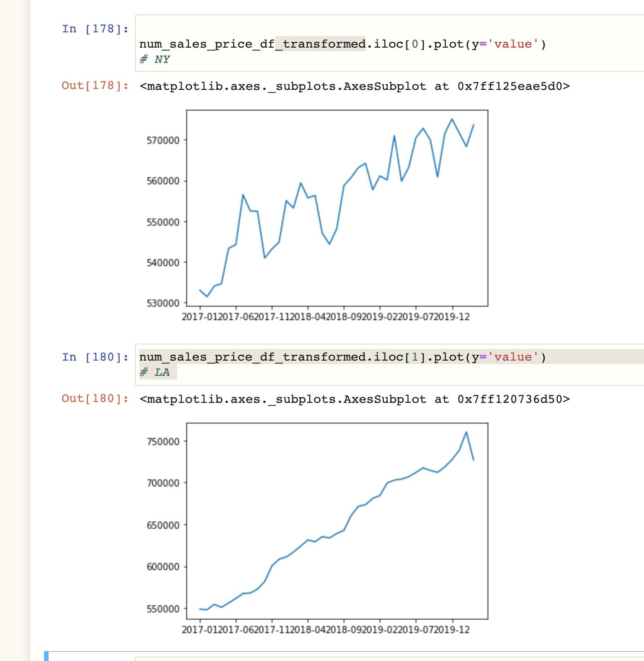Click the '# NY' comment text
The width and height of the screenshot is (644, 661).
click(x=155, y=59)
